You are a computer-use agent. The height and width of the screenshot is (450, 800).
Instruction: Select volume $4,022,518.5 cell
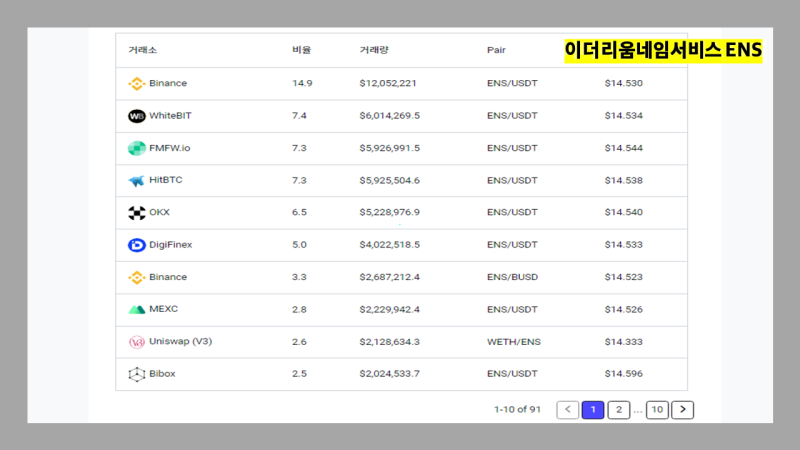click(x=389, y=245)
